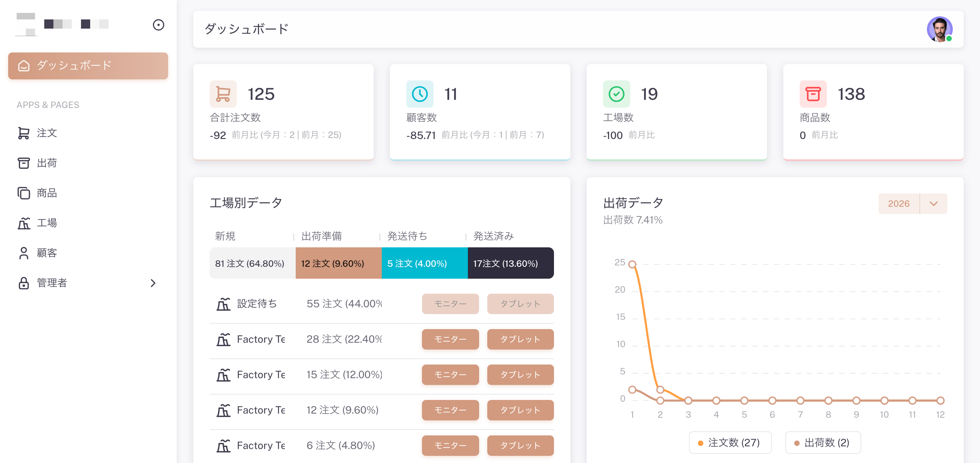This screenshot has width=980, height=463.
Task: Click the 2026 year selector label
Action: click(x=899, y=204)
